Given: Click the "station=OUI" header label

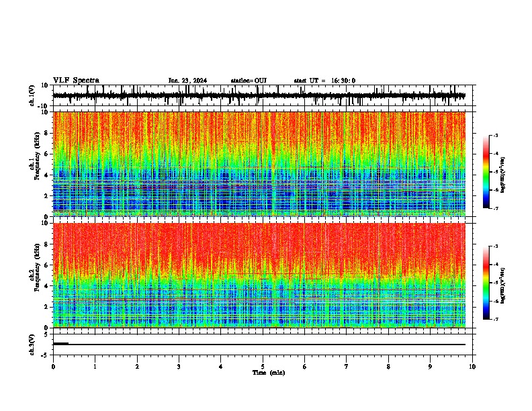Looking at the screenshot, I should [x=249, y=81].
